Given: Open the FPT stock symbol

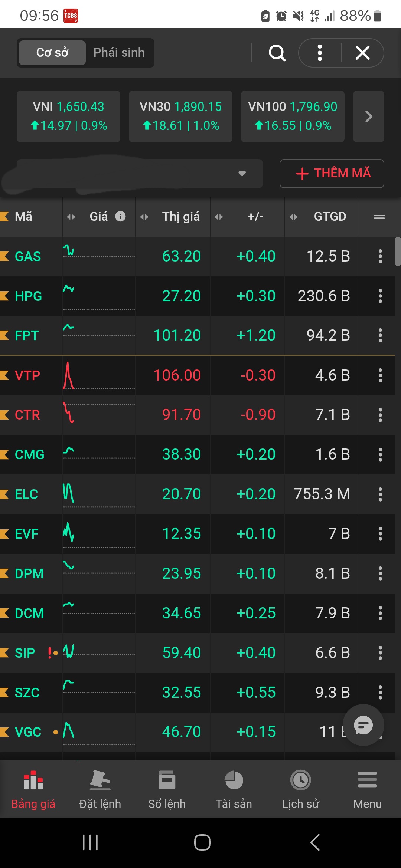Looking at the screenshot, I should pos(27,336).
